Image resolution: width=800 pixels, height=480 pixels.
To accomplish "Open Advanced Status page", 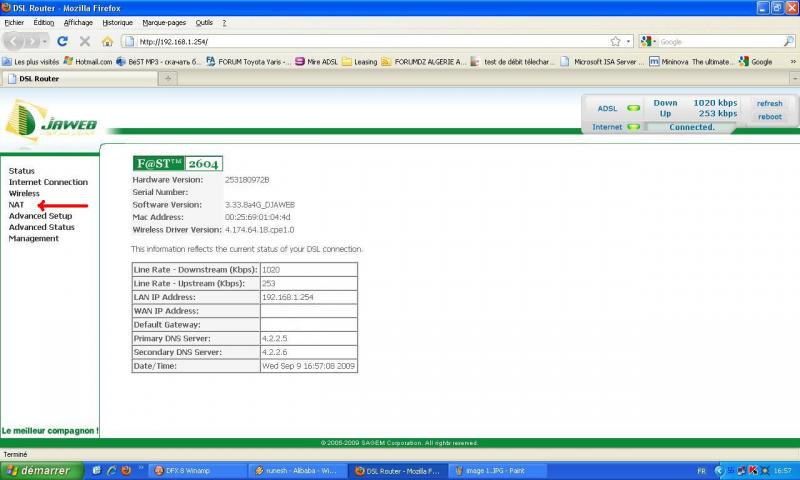I will point(41,227).
